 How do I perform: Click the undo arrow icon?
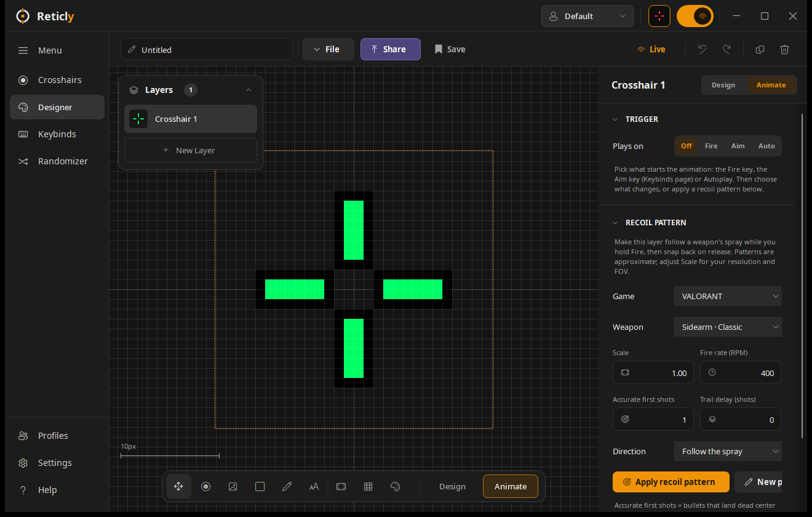pos(703,49)
